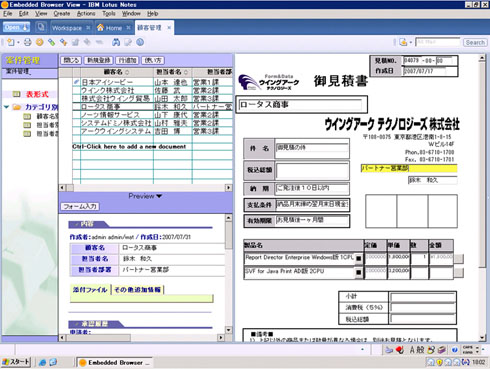This screenshot has width=490, height=369.
Task: Open product picker beside SVF for Java row
Action: click(x=359, y=272)
